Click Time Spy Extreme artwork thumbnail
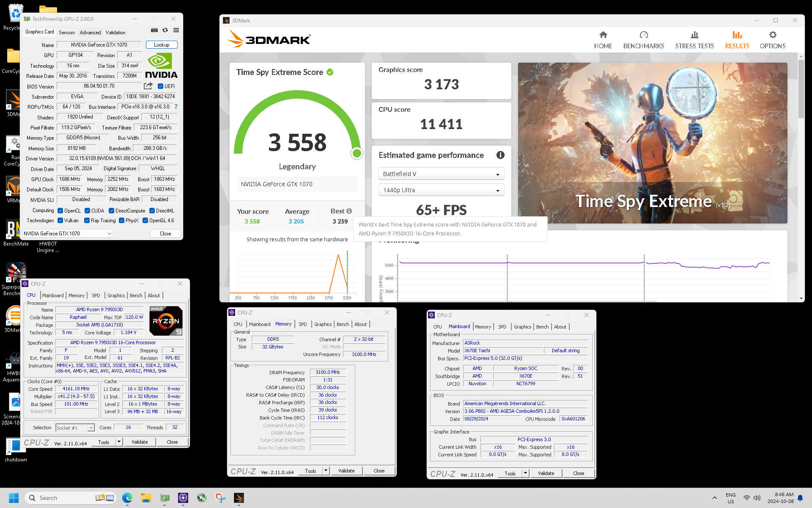Image resolution: width=812 pixels, height=508 pixels. [653, 143]
